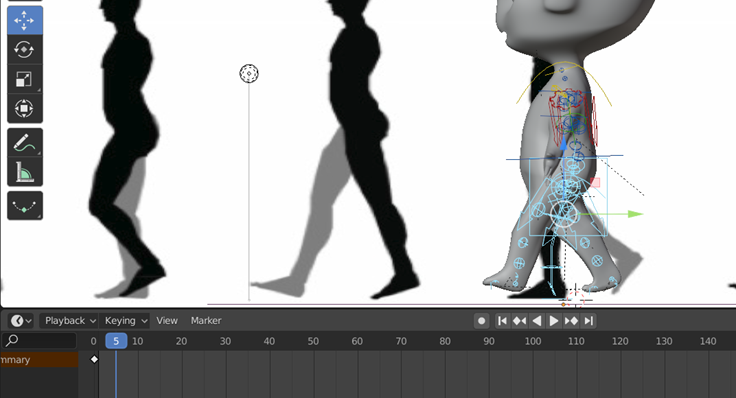Select the Measure tool
This screenshot has height=398, width=736.
tap(24, 172)
